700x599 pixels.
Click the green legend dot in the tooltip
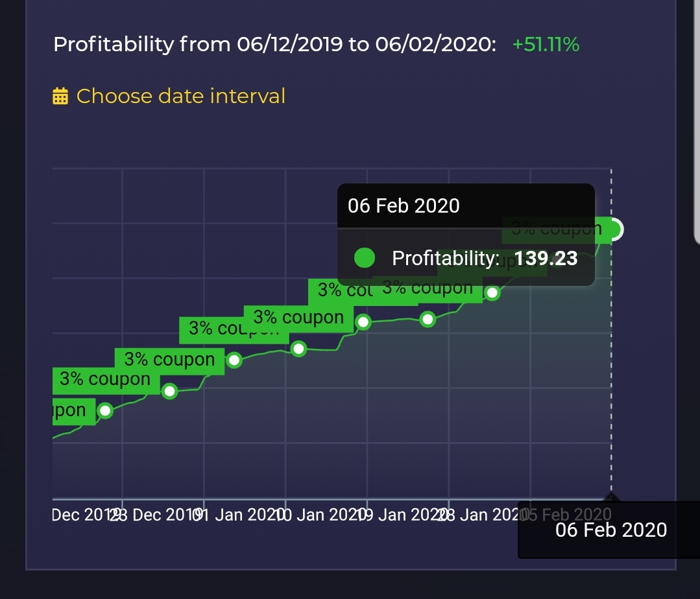point(365,259)
